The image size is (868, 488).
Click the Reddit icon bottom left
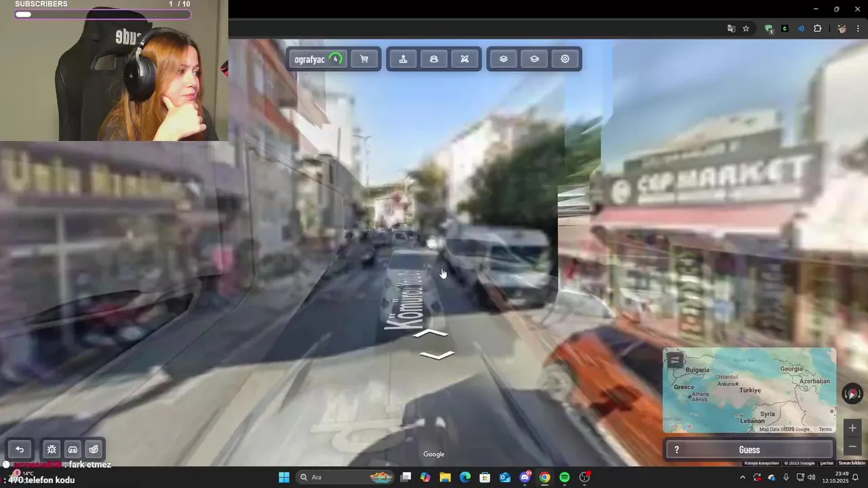tap(94, 449)
